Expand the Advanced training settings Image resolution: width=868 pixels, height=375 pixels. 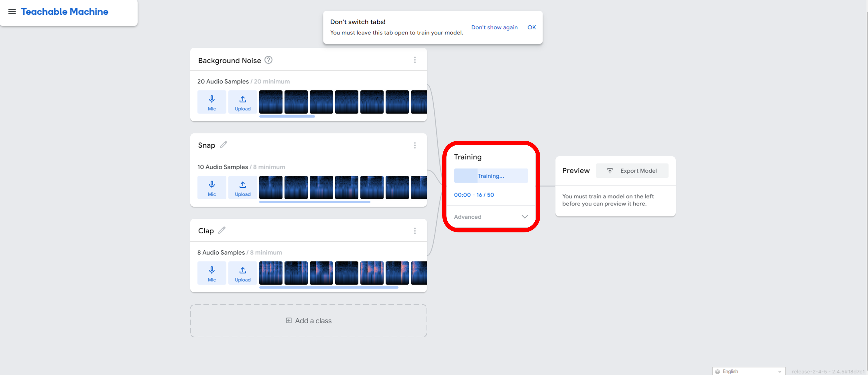click(490, 217)
